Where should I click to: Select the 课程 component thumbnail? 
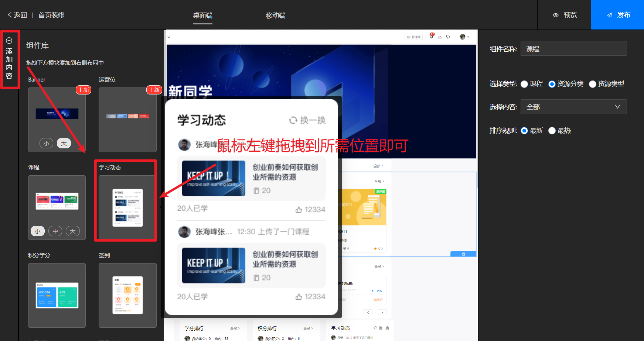click(57, 207)
